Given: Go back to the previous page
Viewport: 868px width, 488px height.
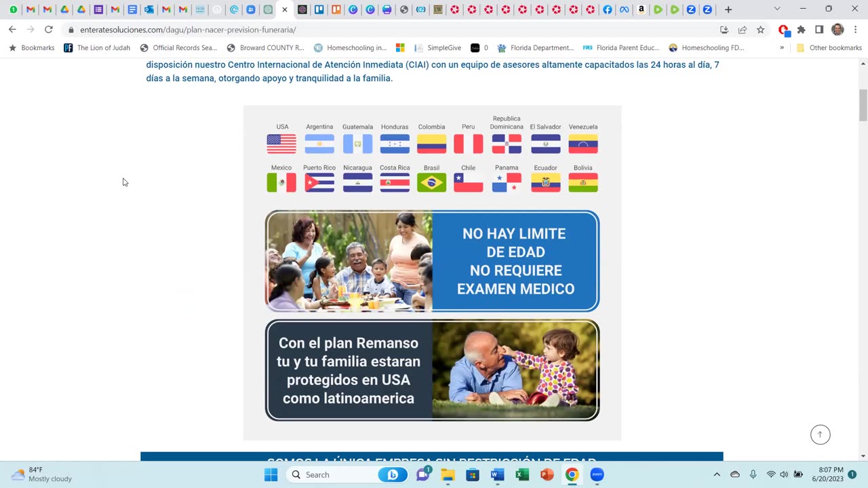Looking at the screenshot, I should point(12,30).
